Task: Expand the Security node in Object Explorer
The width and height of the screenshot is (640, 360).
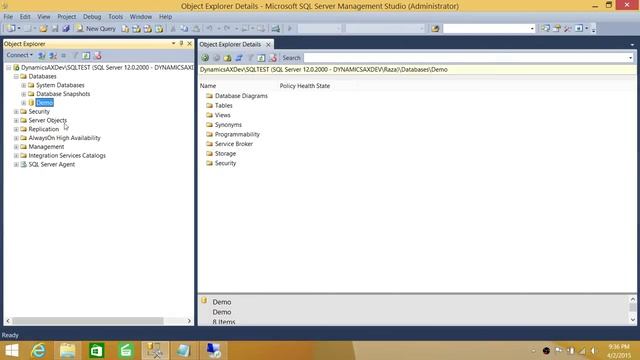Action: pyautogui.click(x=16, y=111)
